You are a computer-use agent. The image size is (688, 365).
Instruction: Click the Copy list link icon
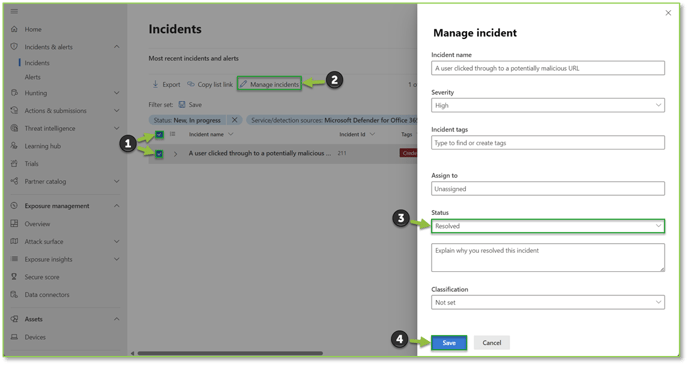click(x=191, y=84)
